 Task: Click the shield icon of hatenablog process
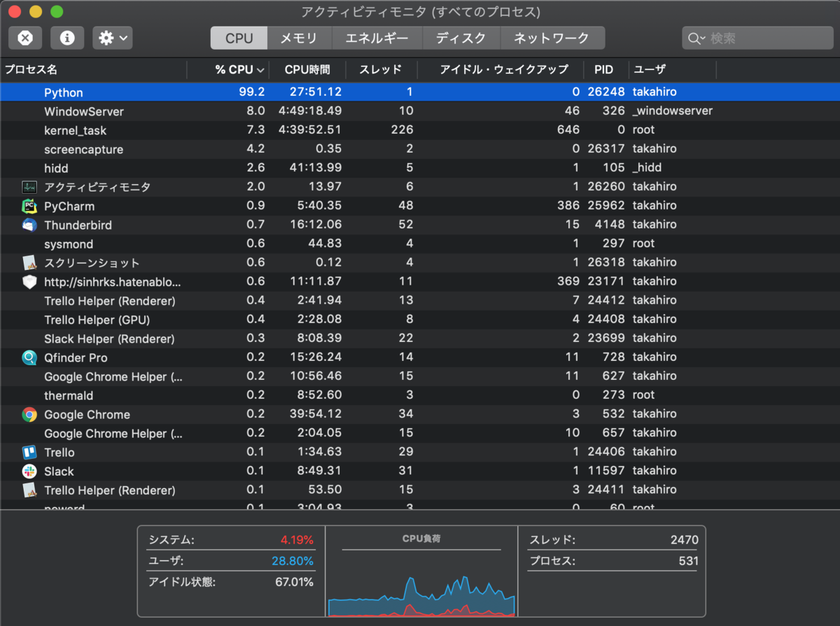(x=29, y=281)
